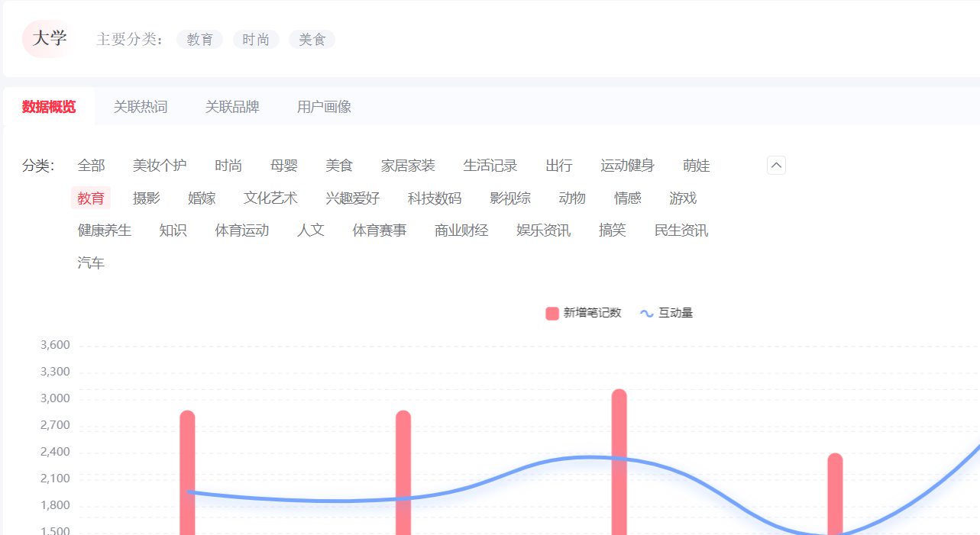The width and height of the screenshot is (980, 535).
Task: Filter by 人文 category
Action: 311,230
